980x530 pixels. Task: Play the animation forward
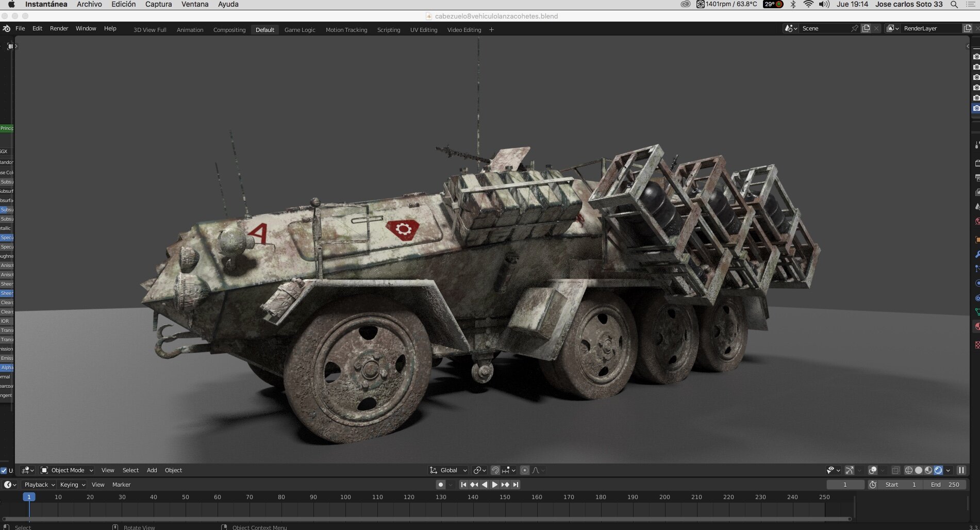(494, 485)
